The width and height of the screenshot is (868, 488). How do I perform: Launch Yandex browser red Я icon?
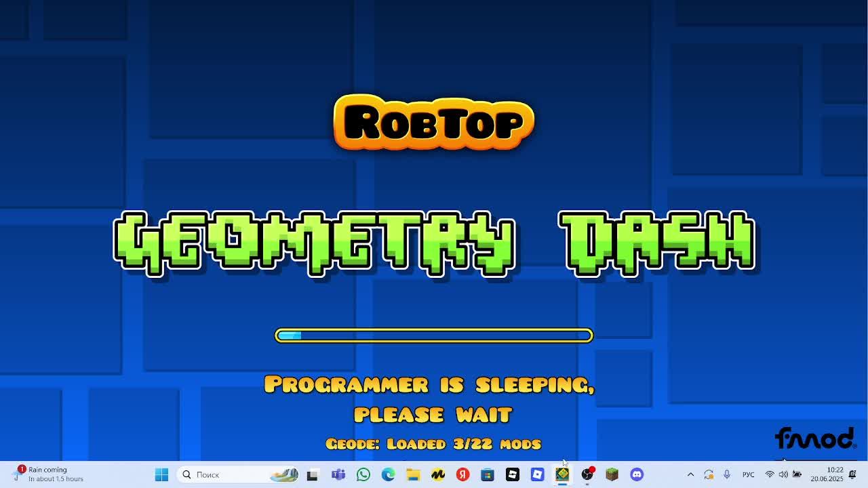[x=462, y=474]
